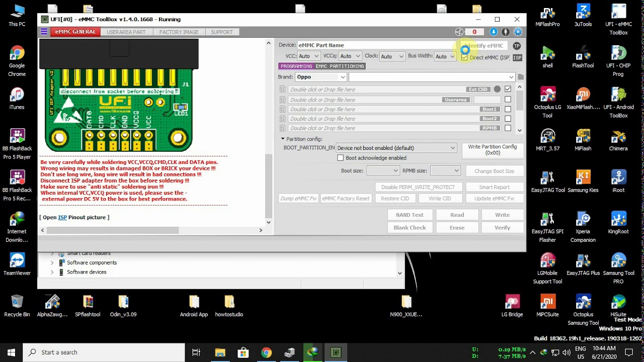Open TeamViewer desktop shortcut
Viewport: 644px width, 362px height.
(x=17, y=264)
